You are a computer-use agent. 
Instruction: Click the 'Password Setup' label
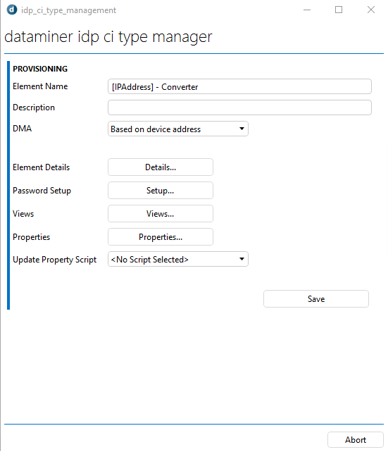click(x=42, y=191)
